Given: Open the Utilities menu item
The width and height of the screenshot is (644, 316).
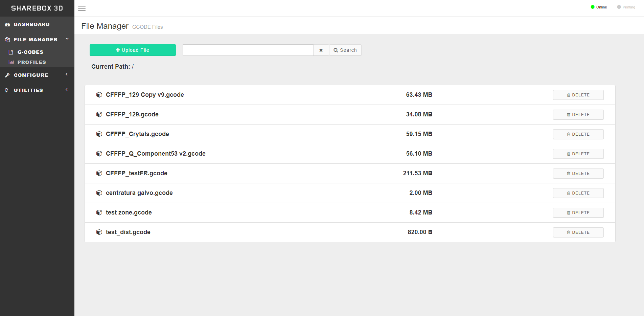Looking at the screenshot, I should pos(37,90).
